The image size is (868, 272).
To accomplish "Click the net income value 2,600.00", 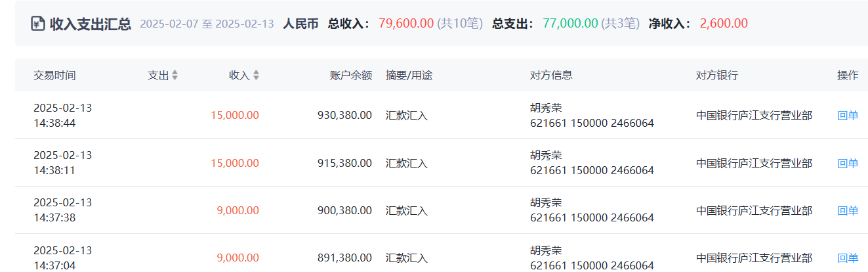I will point(723,24).
